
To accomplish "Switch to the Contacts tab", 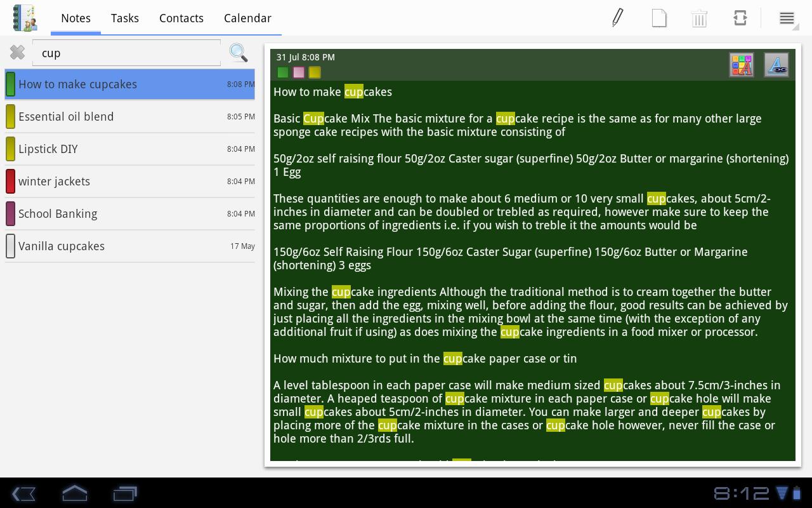I will tap(181, 18).
